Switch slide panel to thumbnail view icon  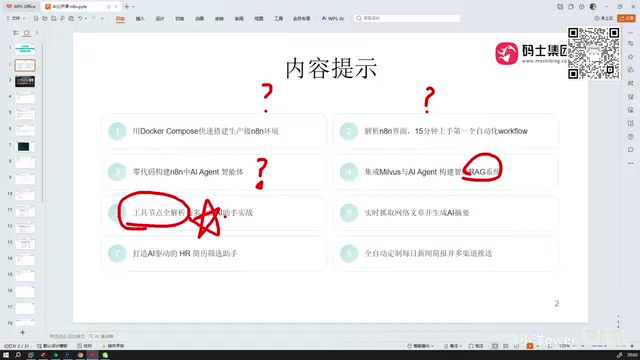27,33
